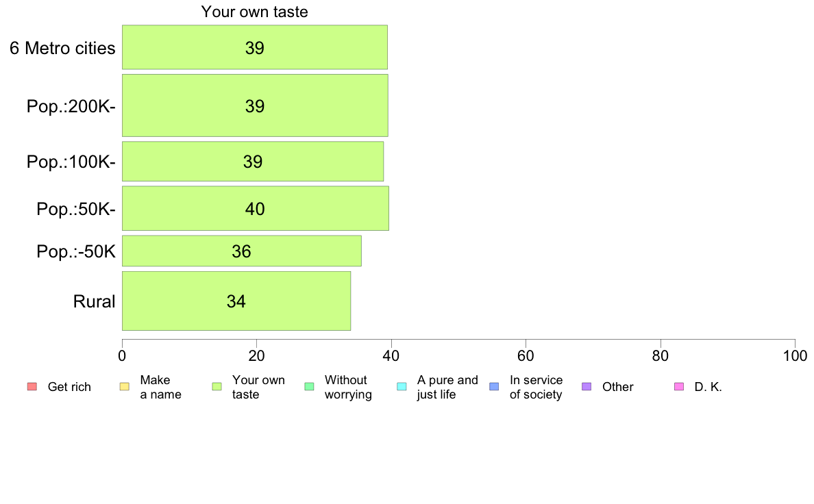Viewport: 814px width, 504px height.
Task: Click the Pop.:-50K bar showing 36
Action: [242, 251]
